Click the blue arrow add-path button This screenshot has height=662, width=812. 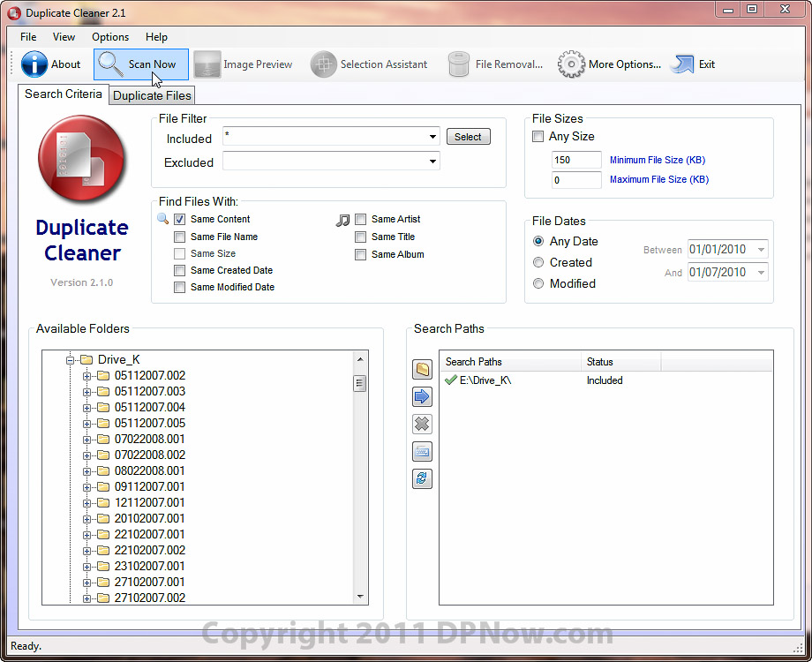[423, 397]
